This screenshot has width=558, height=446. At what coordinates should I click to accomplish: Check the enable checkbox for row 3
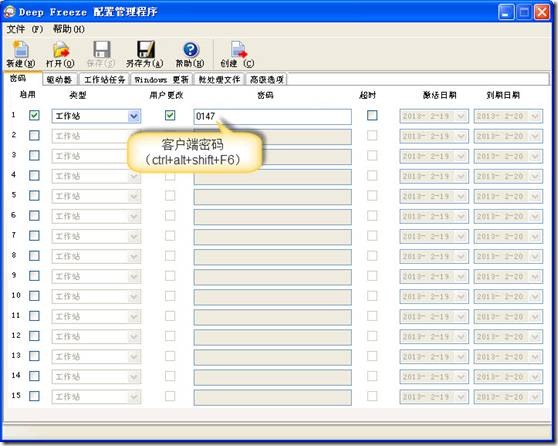(x=34, y=155)
